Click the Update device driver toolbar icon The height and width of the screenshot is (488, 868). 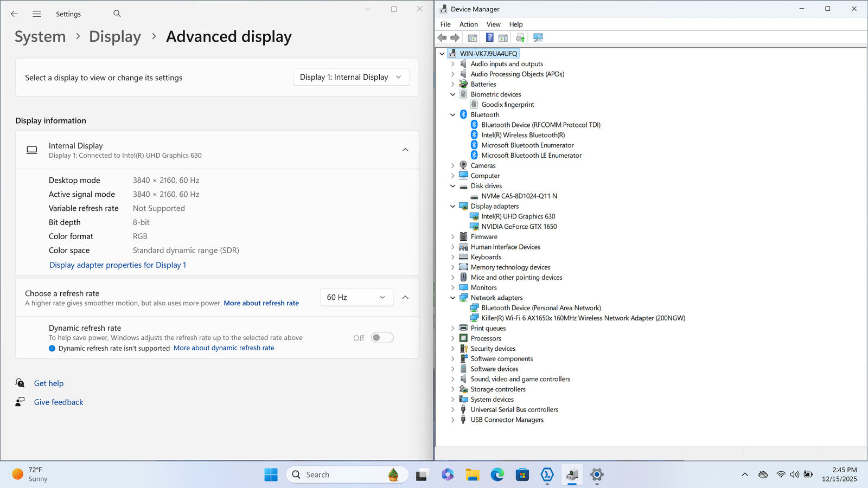pyautogui.click(x=520, y=37)
